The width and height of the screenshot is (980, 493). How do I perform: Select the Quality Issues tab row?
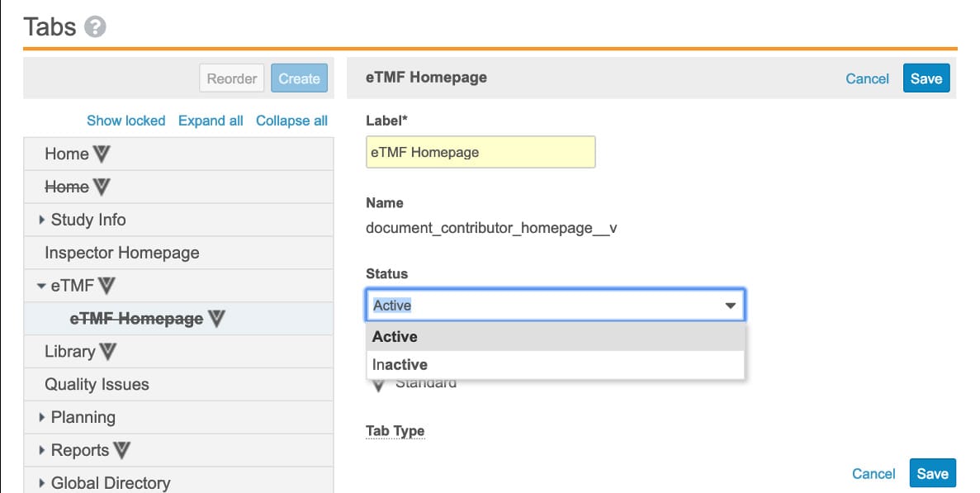point(179,384)
